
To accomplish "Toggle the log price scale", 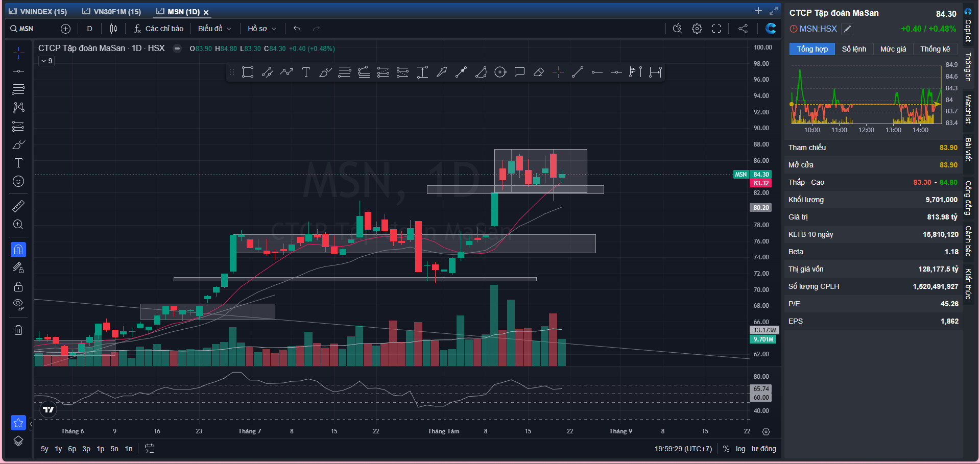I will coord(740,449).
